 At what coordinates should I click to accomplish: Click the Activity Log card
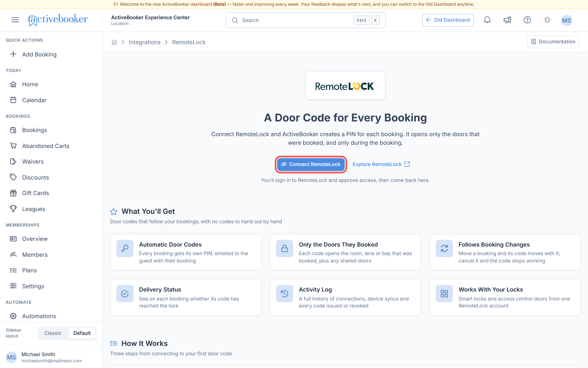(345, 297)
